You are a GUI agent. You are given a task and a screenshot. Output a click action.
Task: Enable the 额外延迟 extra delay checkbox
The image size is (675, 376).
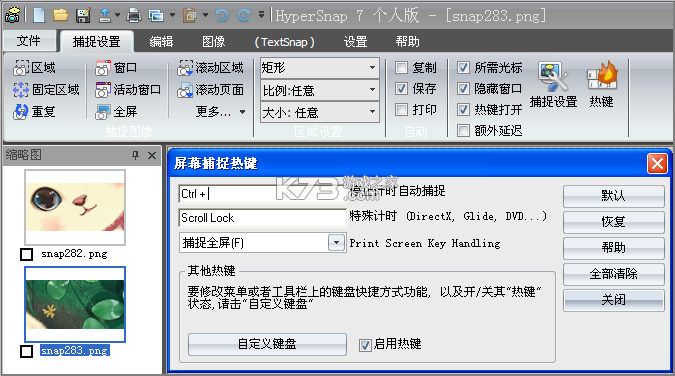pyautogui.click(x=463, y=131)
